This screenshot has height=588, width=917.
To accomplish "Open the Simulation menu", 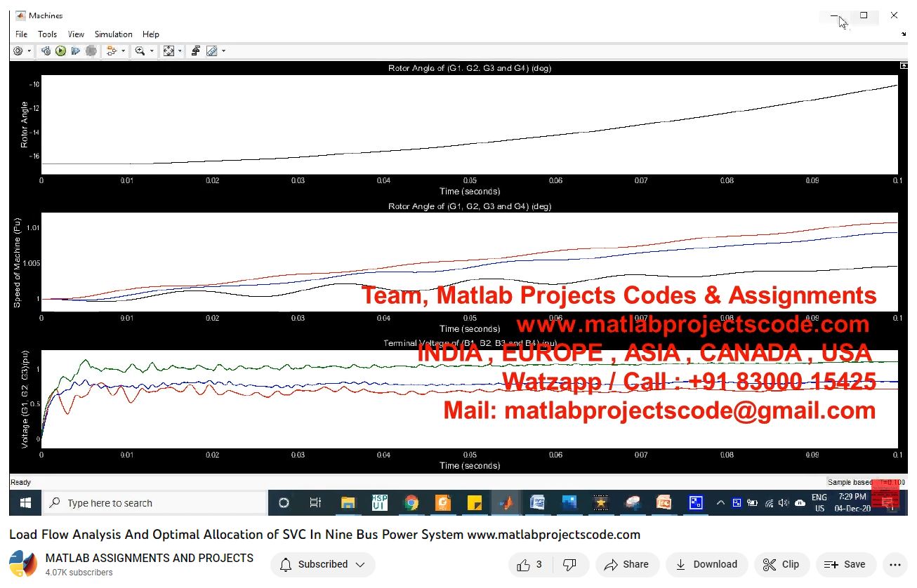I will tap(113, 34).
